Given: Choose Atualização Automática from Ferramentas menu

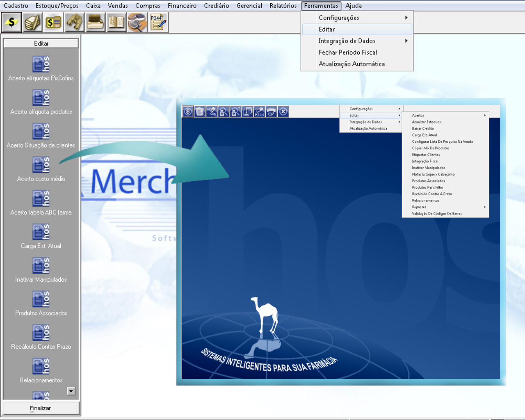Looking at the screenshot, I should tap(352, 64).
